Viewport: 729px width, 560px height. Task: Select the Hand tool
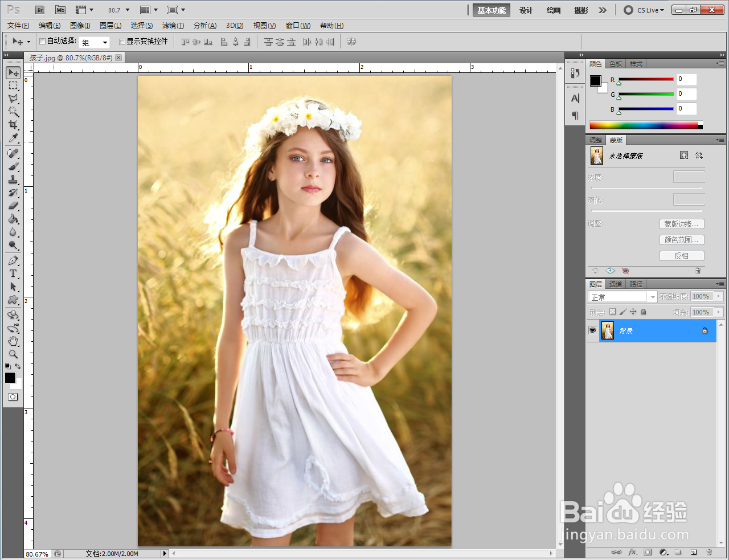[13, 341]
